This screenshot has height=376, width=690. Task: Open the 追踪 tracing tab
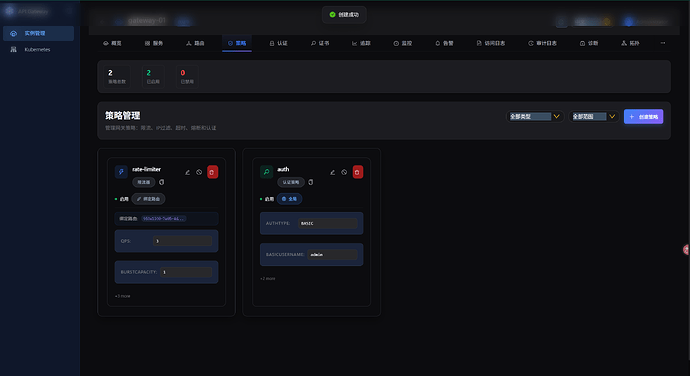pos(361,43)
